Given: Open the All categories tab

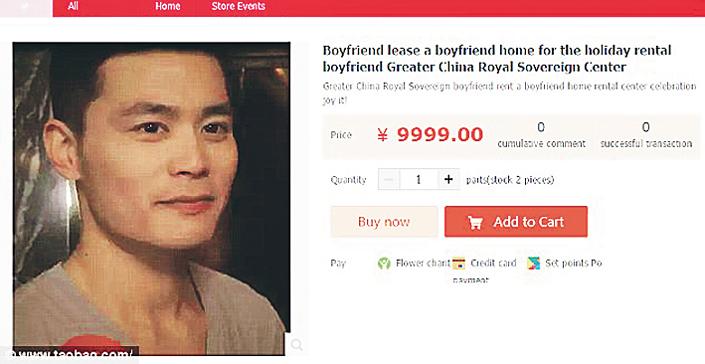Looking at the screenshot, I should pyautogui.click(x=72, y=6).
